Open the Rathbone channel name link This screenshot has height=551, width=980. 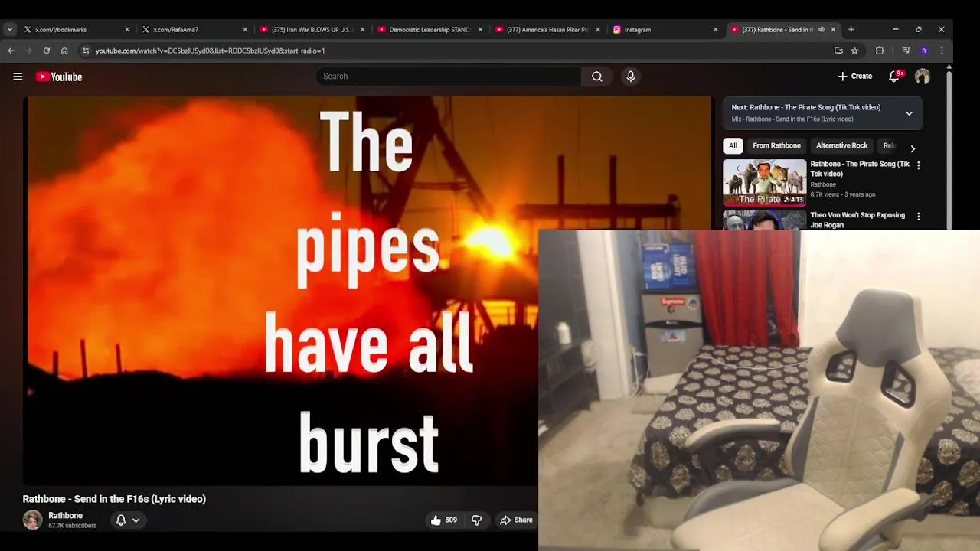pyautogui.click(x=65, y=516)
